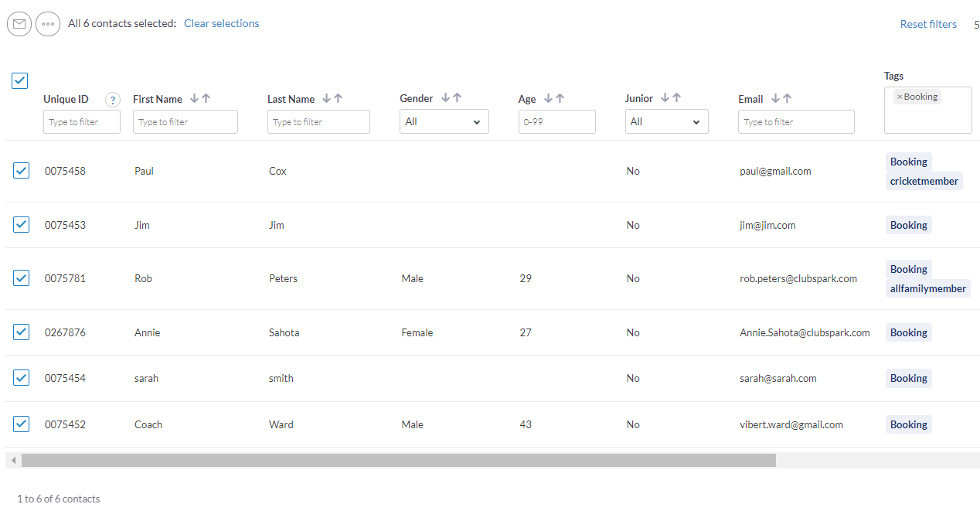The image size is (980, 521).
Task: Open the Gender filter dropdown
Action: click(x=444, y=121)
